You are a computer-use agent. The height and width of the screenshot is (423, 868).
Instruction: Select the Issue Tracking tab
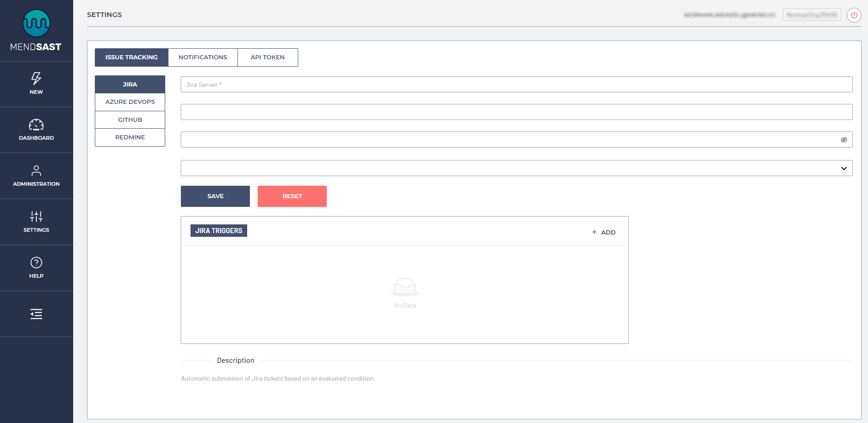coord(131,57)
